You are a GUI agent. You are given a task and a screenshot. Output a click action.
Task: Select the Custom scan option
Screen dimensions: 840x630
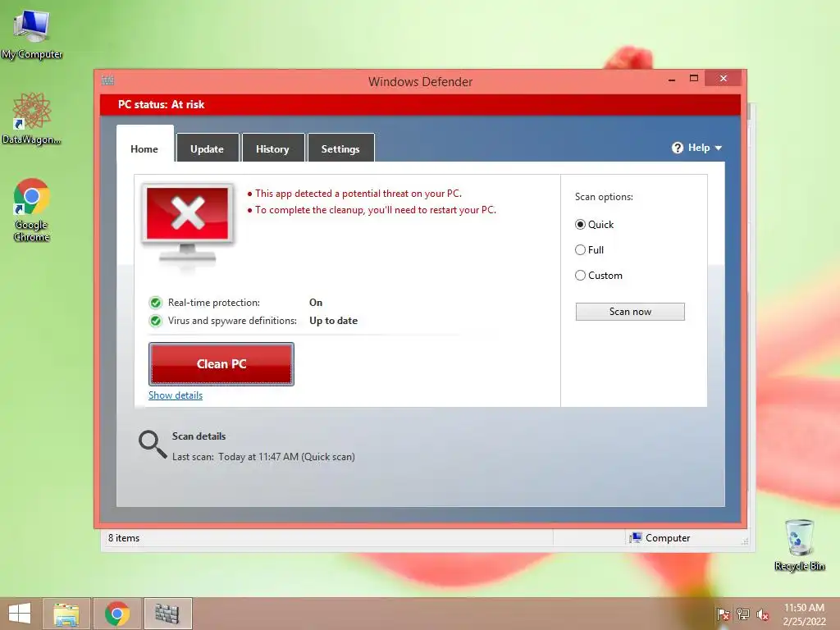click(x=580, y=276)
